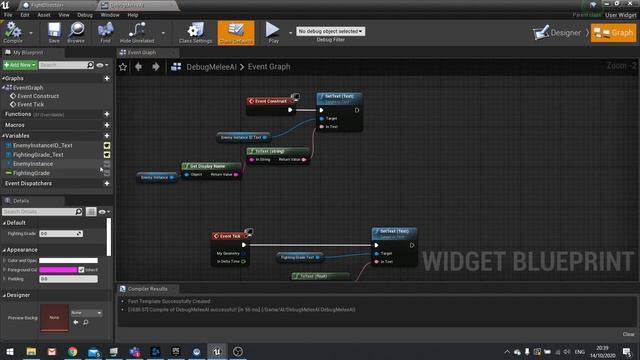Click the Details search magnifier icon
Viewport: 640px width, 360px height.
click(78, 211)
